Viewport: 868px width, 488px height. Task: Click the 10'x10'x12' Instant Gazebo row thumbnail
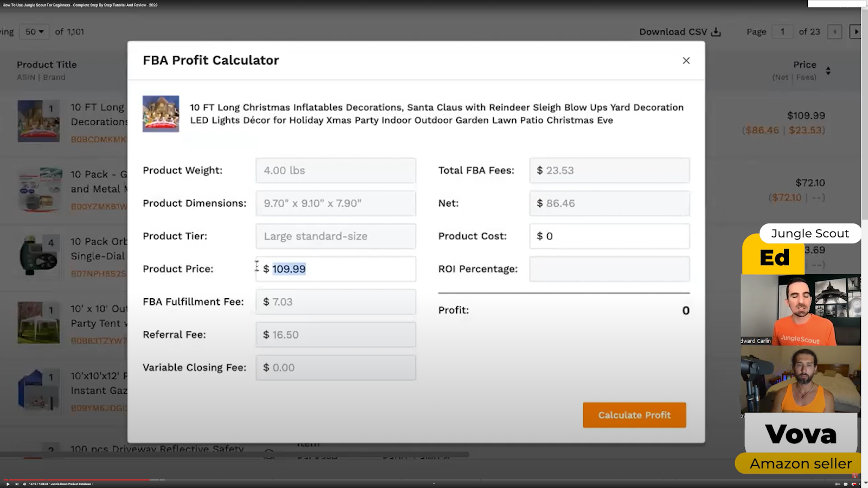pyautogui.click(x=39, y=390)
